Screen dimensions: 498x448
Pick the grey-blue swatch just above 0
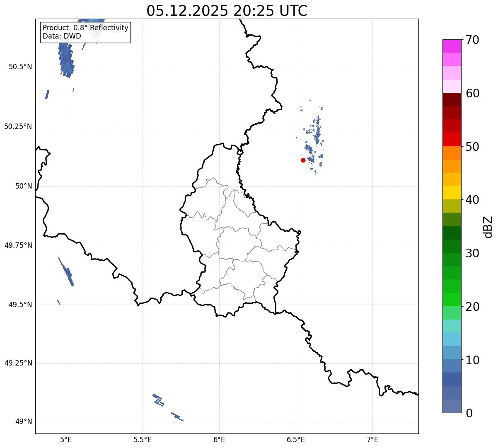point(452,406)
